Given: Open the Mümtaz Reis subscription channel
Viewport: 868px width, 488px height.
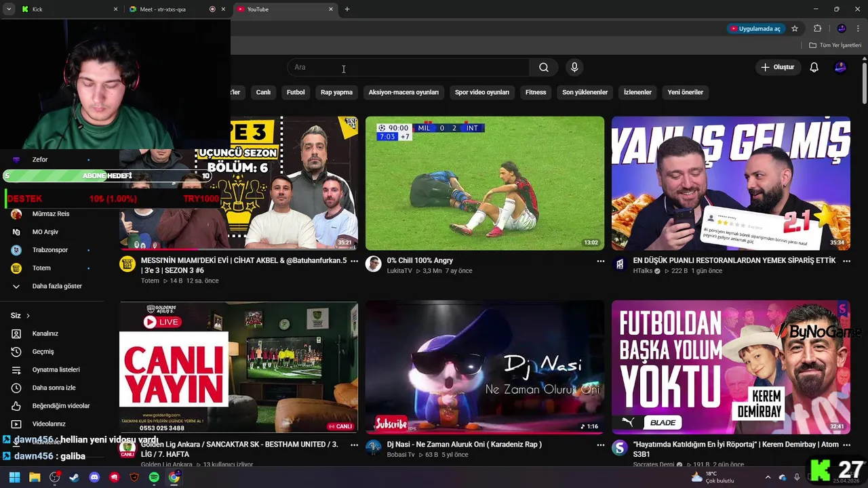Looking at the screenshot, I should pyautogui.click(x=51, y=213).
